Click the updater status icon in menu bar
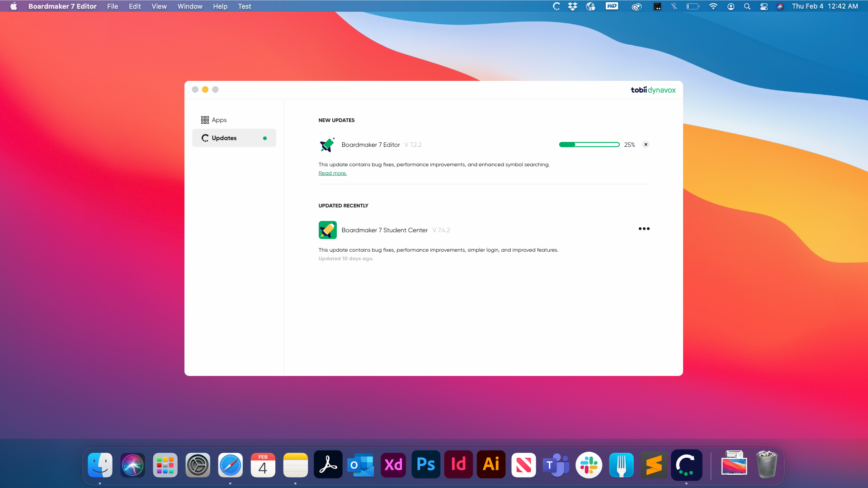The height and width of the screenshot is (488, 868). pos(556,6)
